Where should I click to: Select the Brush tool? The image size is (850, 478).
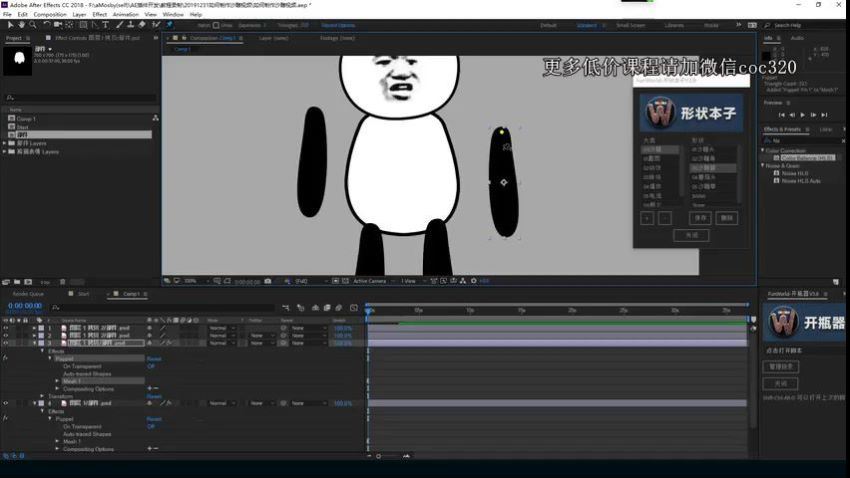(119, 25)
